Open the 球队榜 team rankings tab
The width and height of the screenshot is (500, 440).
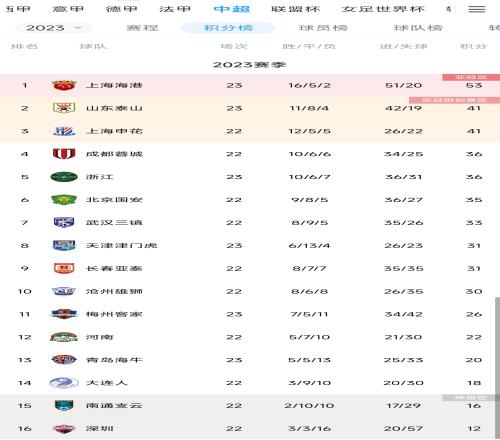click(418, 28)
